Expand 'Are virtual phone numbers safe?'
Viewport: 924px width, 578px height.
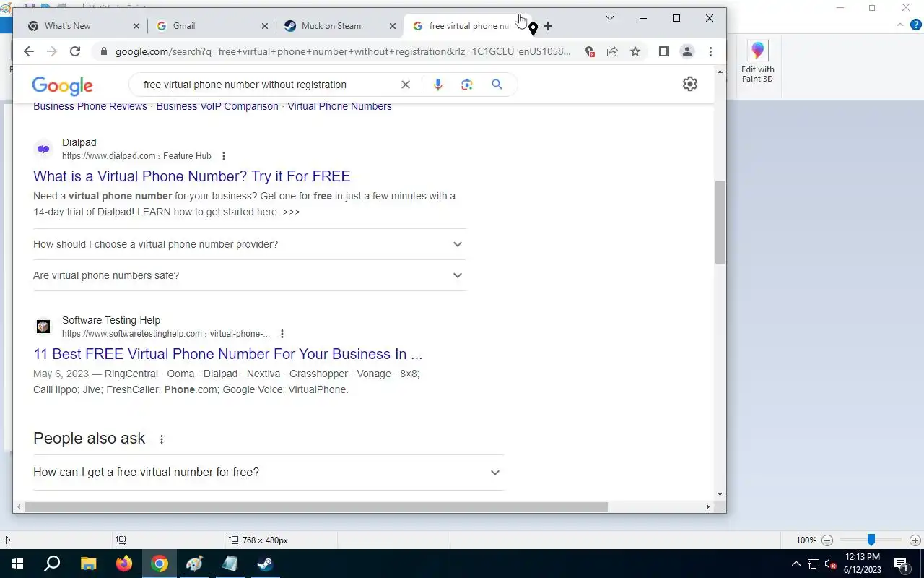click(x=250, y=275)
